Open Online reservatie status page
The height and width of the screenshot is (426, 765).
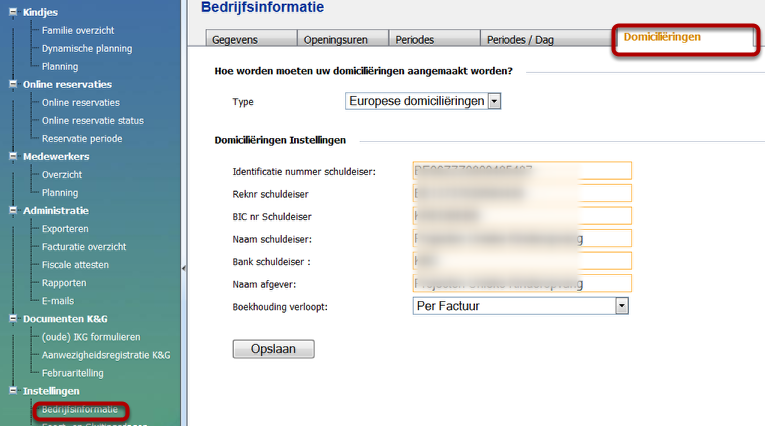tap(93, 120)
